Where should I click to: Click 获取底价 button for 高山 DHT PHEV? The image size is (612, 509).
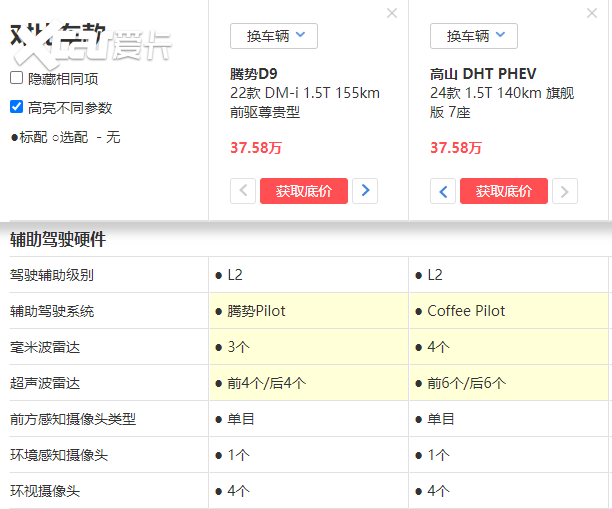[x=504, y=191]
